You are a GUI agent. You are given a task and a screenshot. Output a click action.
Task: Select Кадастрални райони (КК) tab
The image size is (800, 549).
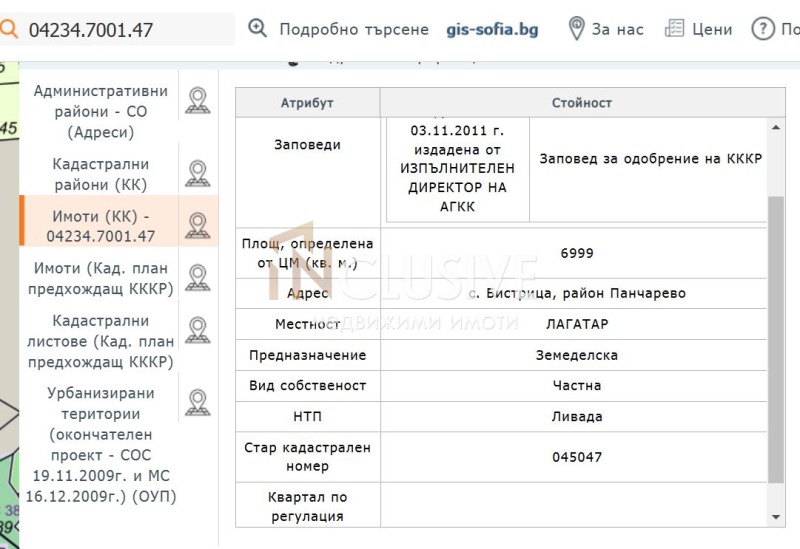tap(101, 174)
